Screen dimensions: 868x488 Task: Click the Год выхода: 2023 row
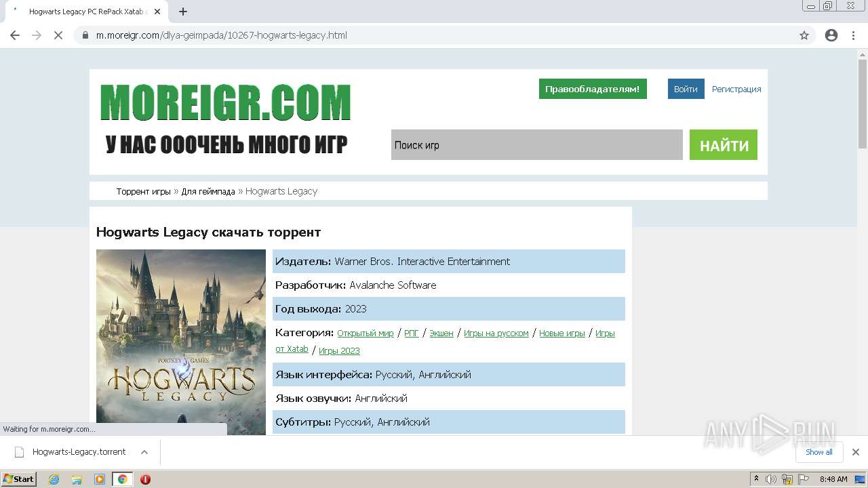click(x=449, y=309)
